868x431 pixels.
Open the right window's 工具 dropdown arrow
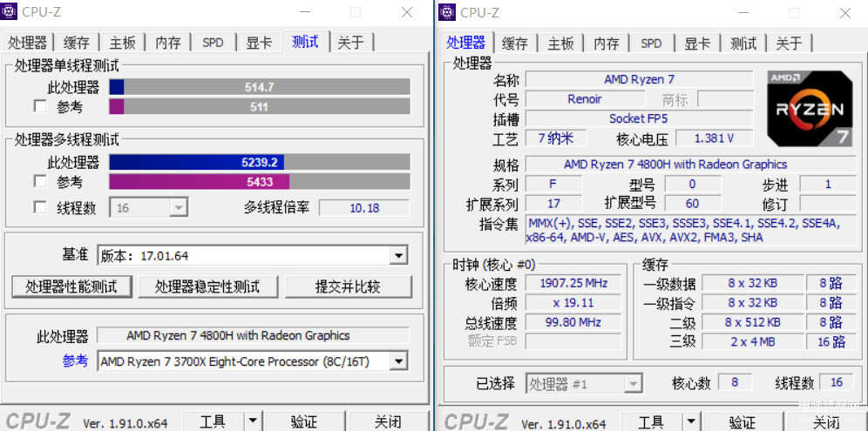691,421
